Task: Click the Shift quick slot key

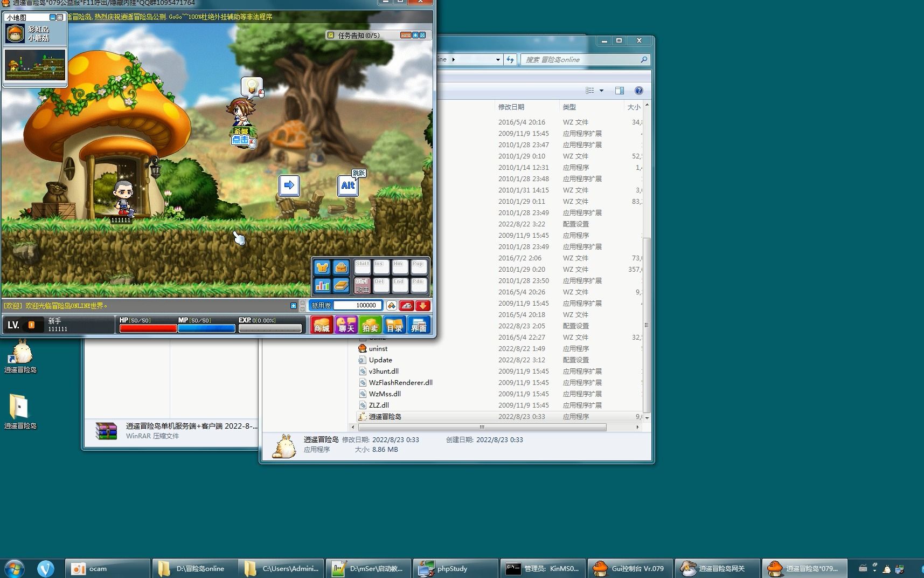Action: (363, 267)
